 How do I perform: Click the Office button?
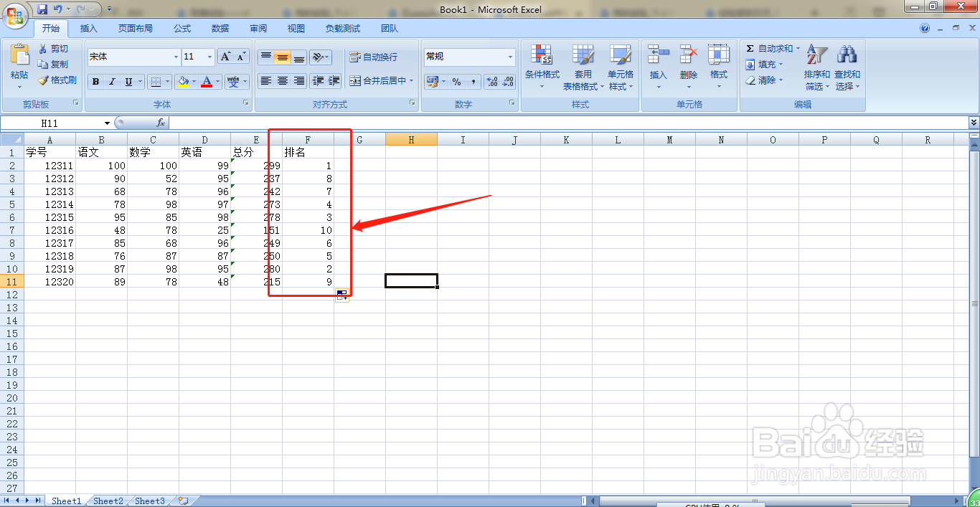click(x=14, y=14)
